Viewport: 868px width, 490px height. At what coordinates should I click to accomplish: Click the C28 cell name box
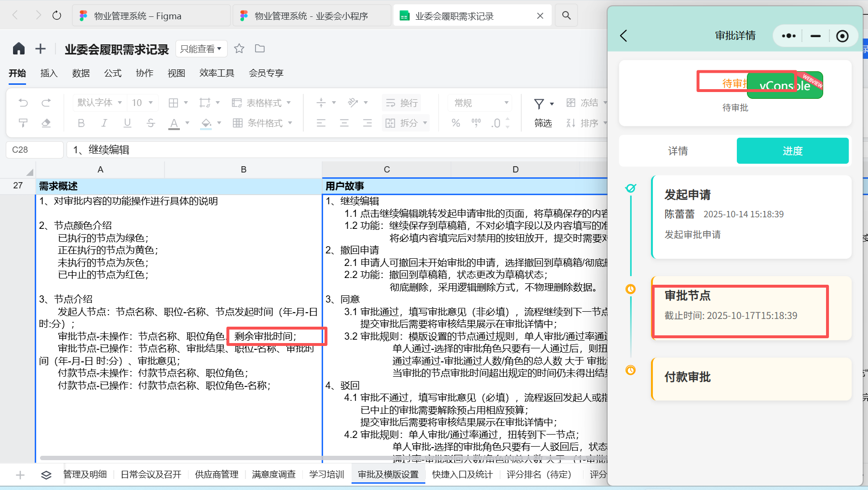coord(34,149)
